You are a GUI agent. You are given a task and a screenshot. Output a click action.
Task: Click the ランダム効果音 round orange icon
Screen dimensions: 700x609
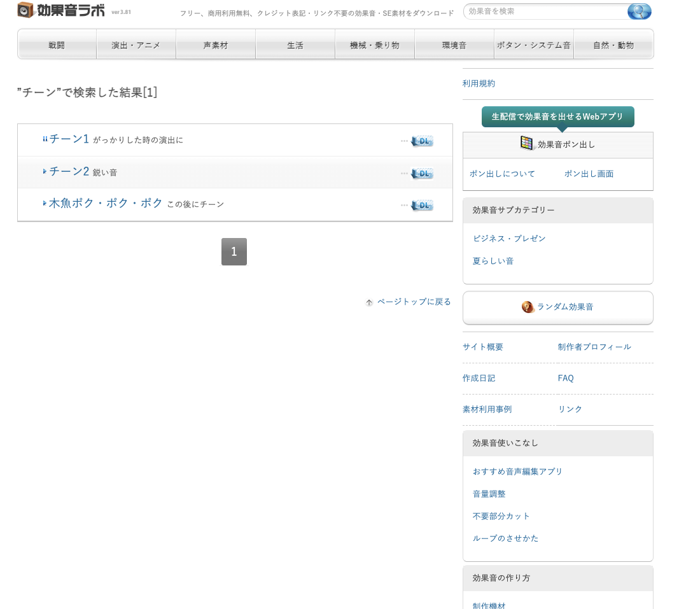pyautogui.click(x=528, y=307)
